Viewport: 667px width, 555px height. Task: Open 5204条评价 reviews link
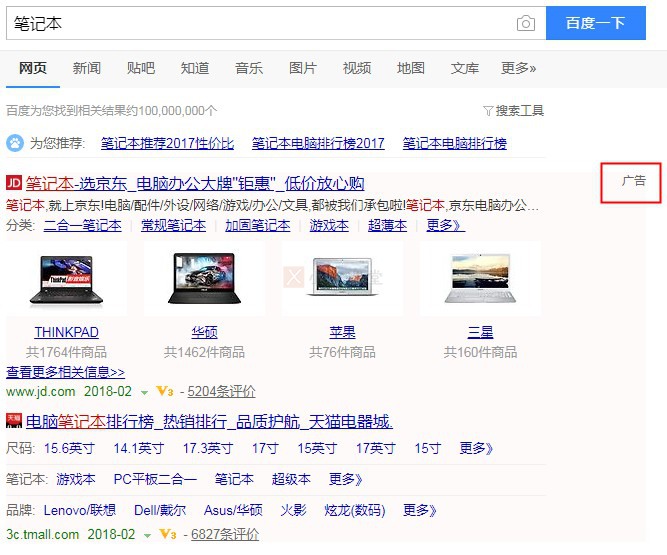(222, 391)
